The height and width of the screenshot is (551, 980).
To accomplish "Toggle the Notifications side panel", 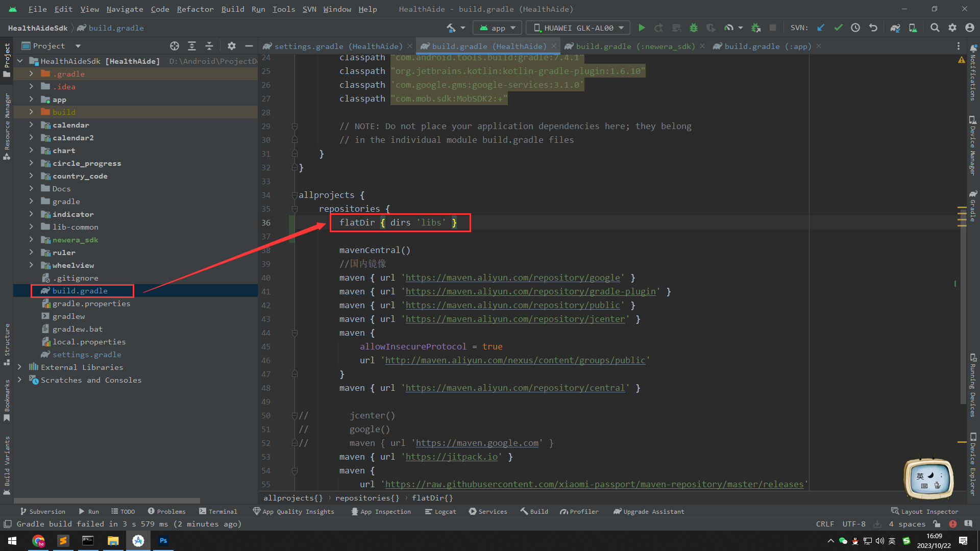I will coord(973,72).
